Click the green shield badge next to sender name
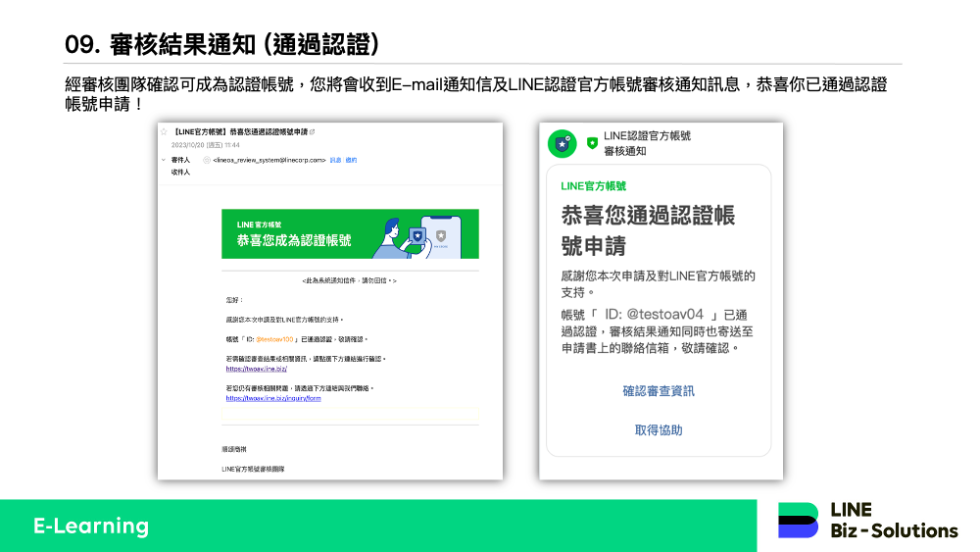The width and height of the screenshot is (980, 552). tap(592, 143)
